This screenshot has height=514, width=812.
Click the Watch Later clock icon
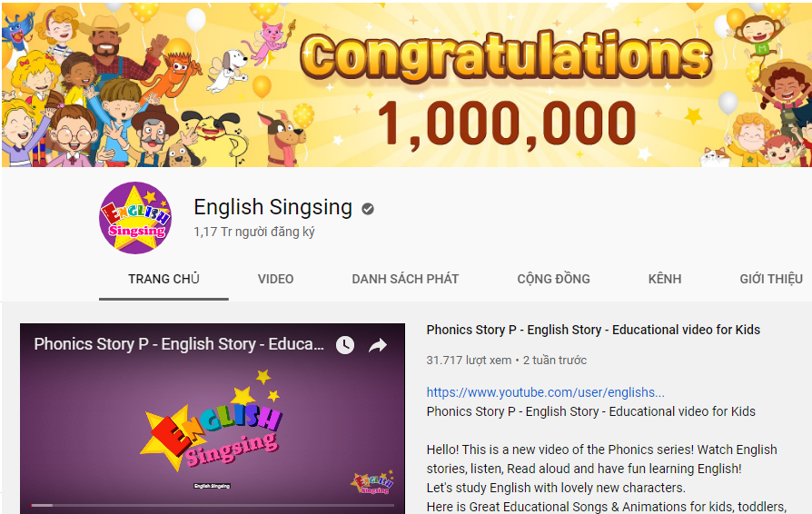click(345, 345)
